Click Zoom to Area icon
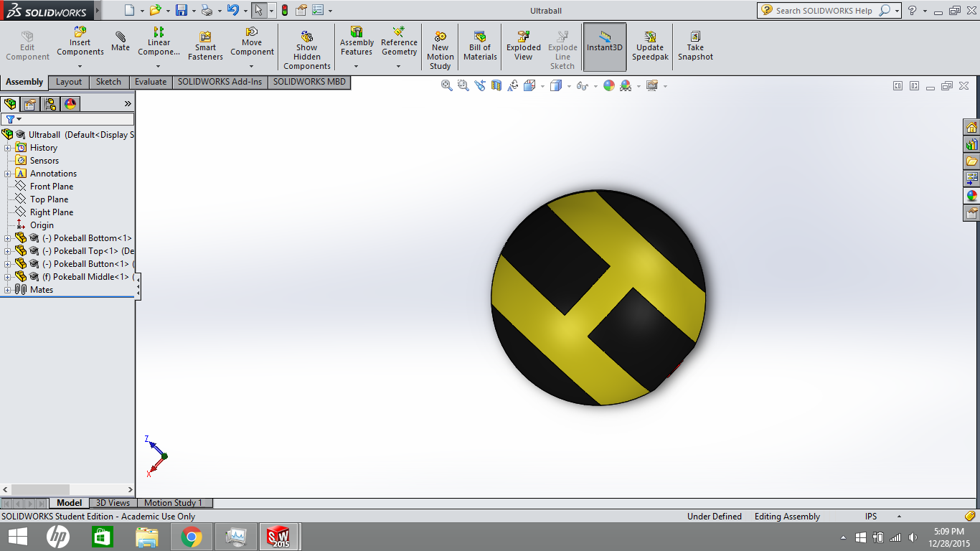Image resolution: width=980 pixels, height=551 pixels. click(x=463, y=85)
